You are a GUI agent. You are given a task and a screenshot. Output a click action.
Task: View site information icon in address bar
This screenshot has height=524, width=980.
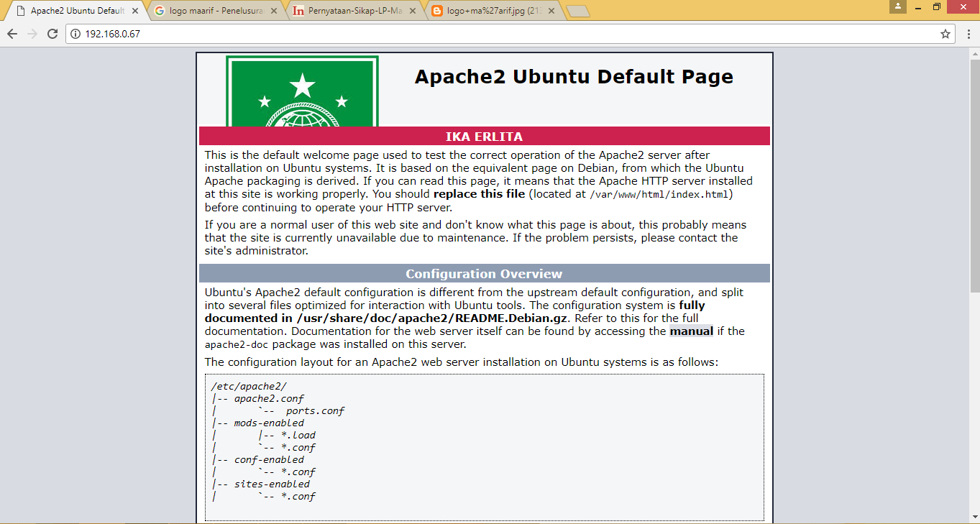click(x=76, y=34)
